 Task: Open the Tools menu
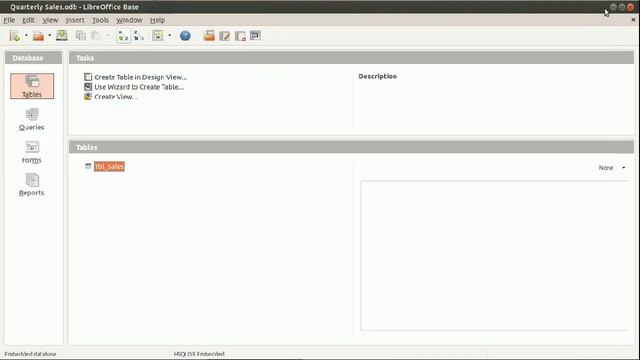100,20
